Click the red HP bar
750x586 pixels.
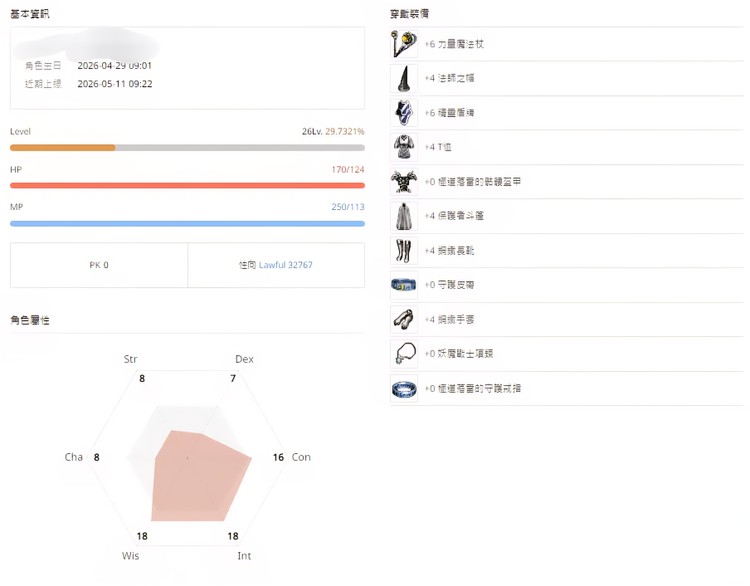point(187,185)
